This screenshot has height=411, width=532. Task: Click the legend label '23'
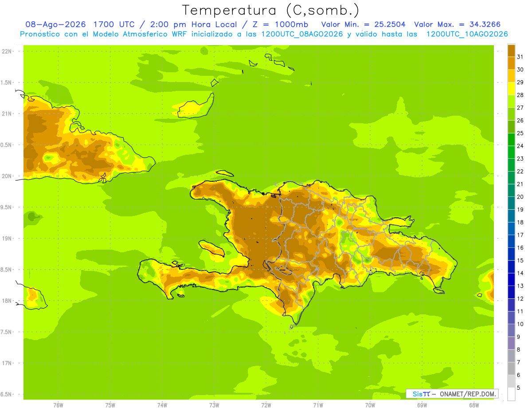pos(520,159)
